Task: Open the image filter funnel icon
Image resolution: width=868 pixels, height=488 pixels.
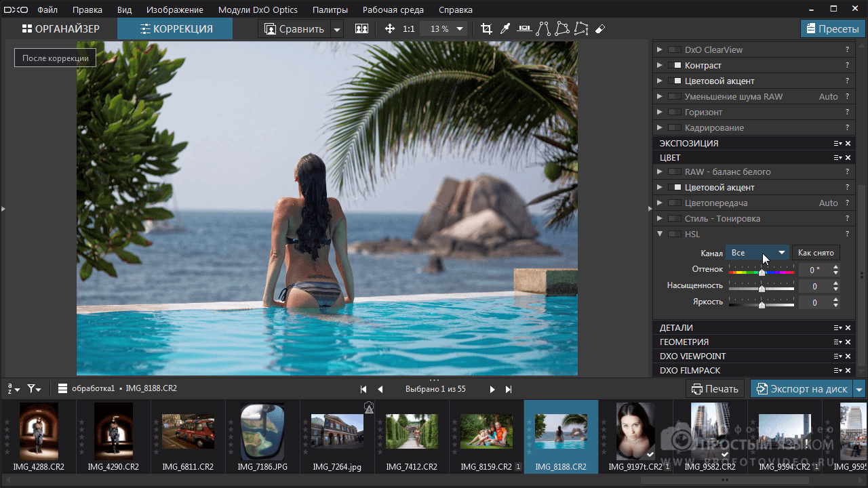Action: (34, 389)
